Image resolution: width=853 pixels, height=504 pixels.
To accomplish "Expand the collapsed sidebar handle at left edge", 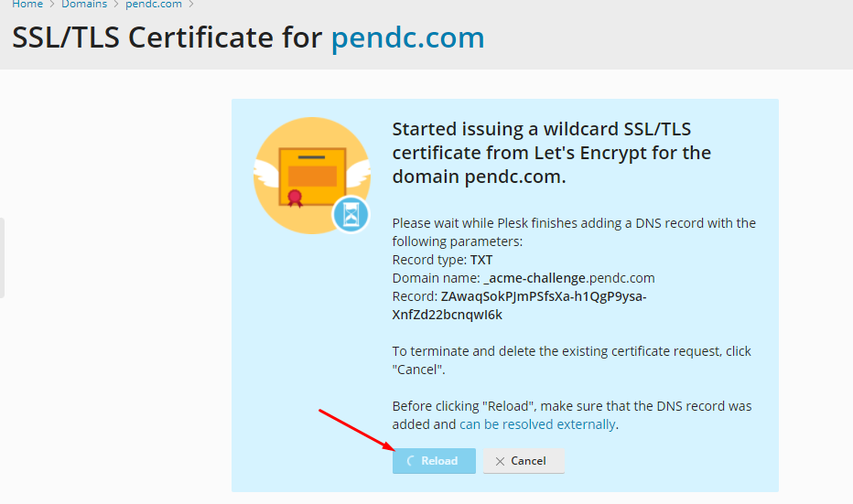I will tap(2, 258).
